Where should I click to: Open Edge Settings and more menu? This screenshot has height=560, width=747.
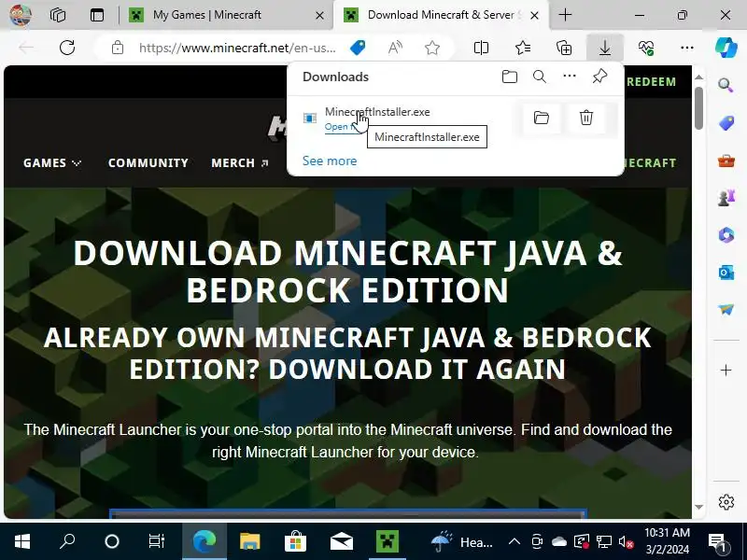[687, 48]
